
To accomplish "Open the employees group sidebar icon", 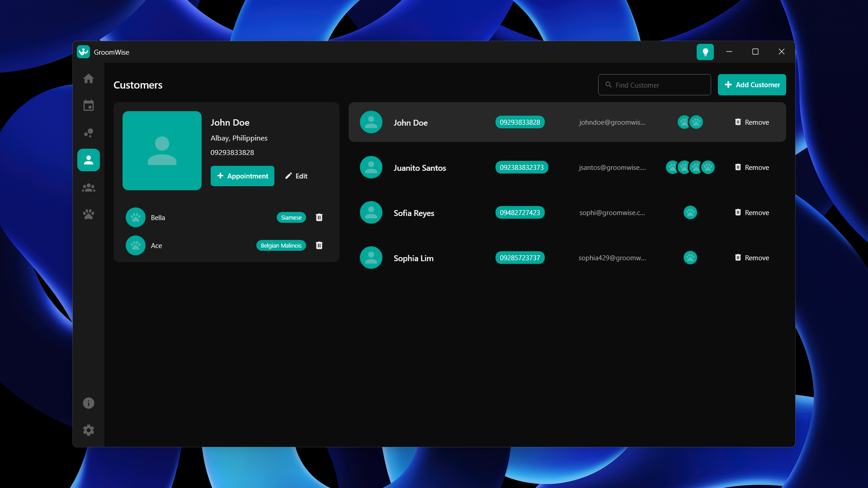I will tap(89, 188).
